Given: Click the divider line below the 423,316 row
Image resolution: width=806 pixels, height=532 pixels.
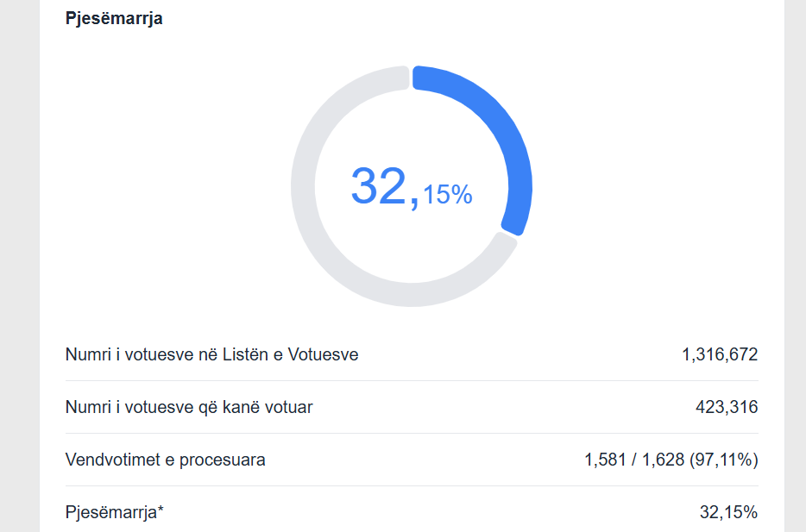Looking at the screenshot, I should [x=412, y=433].
